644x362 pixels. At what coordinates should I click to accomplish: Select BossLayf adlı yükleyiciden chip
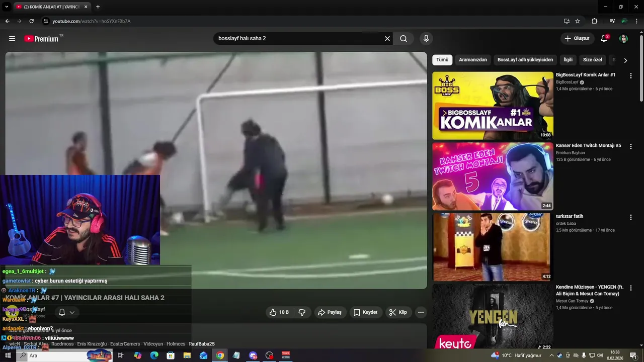click(x=525, y=60)
